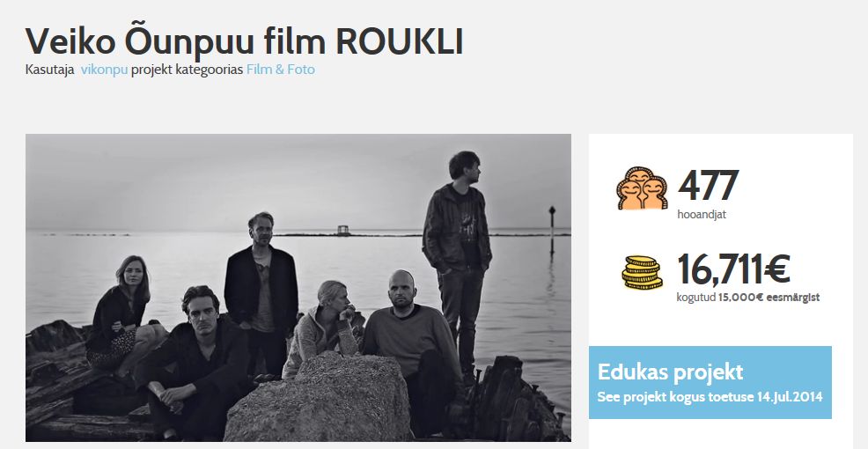Click the Kasutaja label text
The width and height of the screenshot is (868, 449).
click(50, 70)
